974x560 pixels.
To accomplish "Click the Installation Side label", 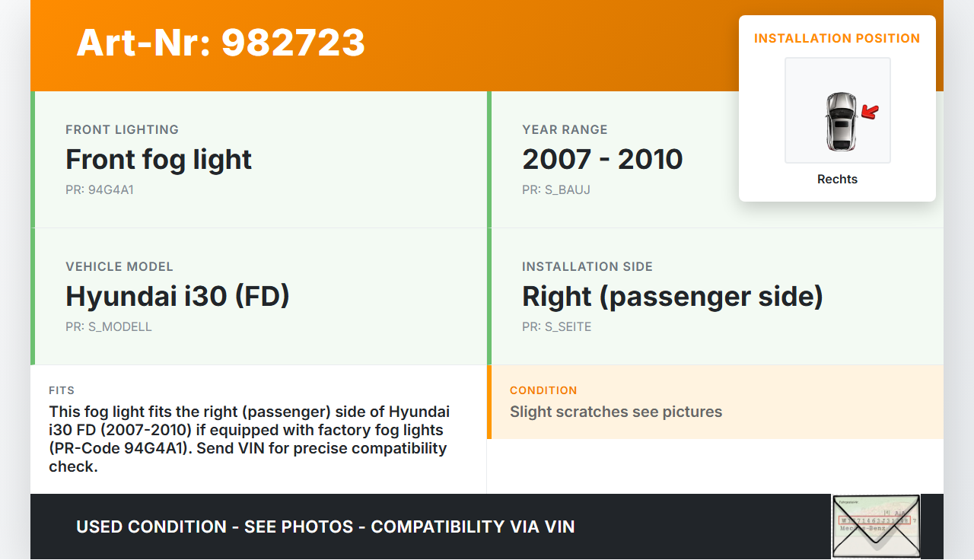I will (587, 266).
